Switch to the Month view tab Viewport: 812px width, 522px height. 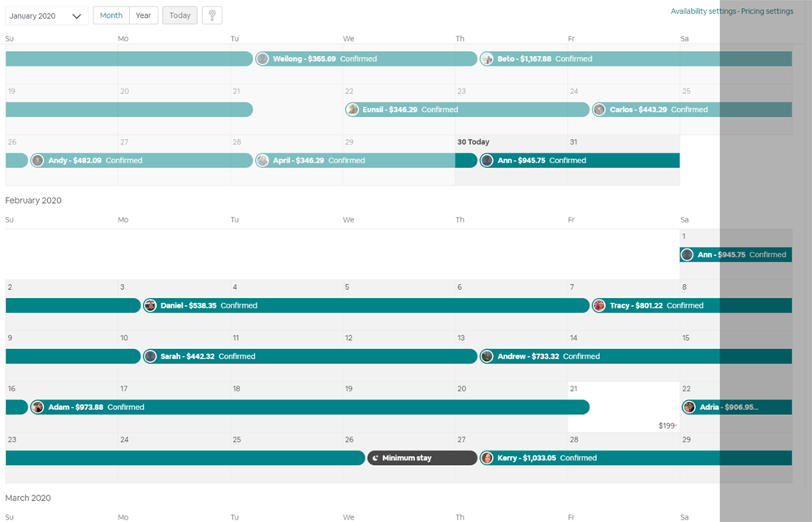[x=111, y=15]
